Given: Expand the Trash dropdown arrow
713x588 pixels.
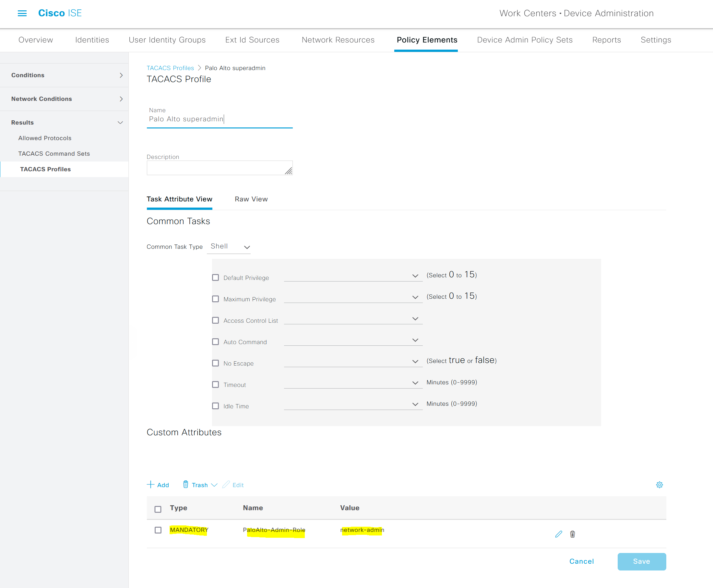Looking at the screenshot, I should [214, 485].
